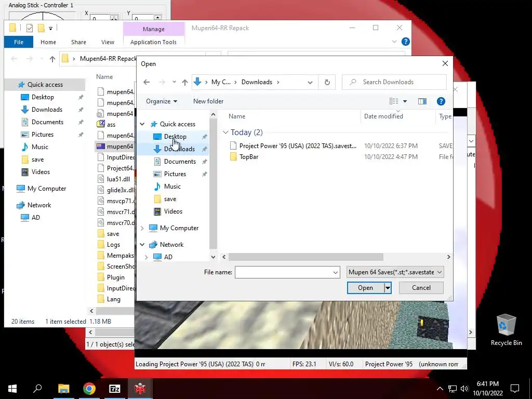Expand the Explorer ribbon chevron
Viewport: 532px width, 399px height.
(x=394, y=42)
